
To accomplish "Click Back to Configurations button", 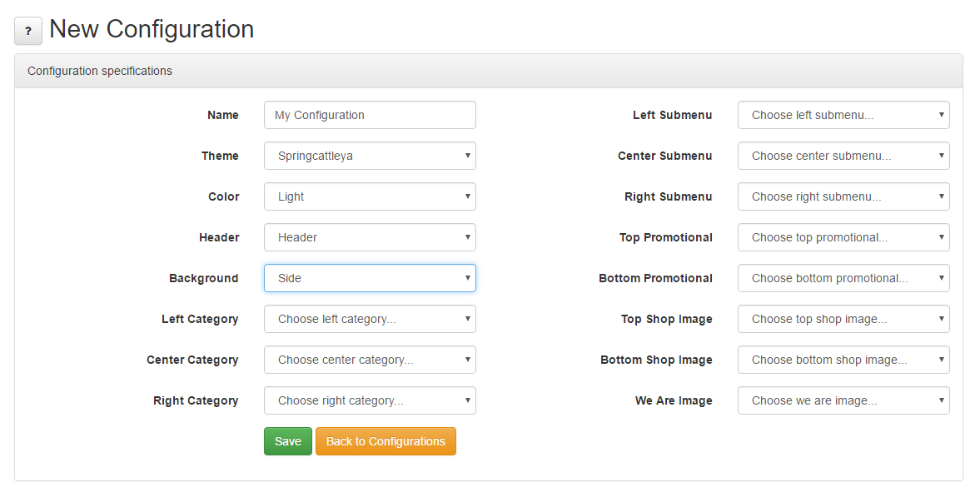I will [x=386, y=441].
